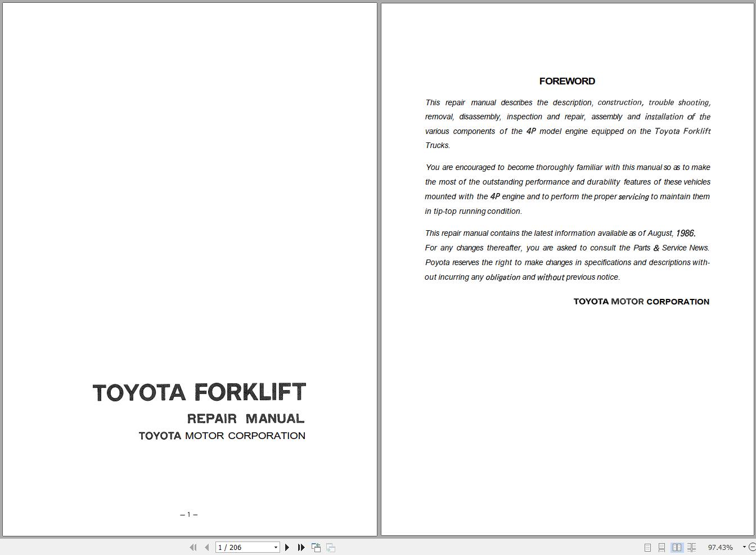This screenshot has width=756, height=555.
Task: Enable two-page continuous scrolling mode
Action: 692,547
